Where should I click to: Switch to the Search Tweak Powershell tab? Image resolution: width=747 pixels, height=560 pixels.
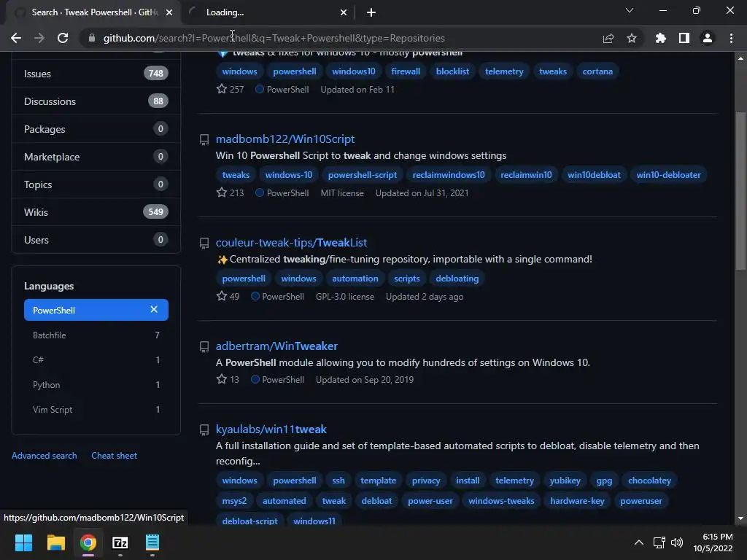coord(94,12)
